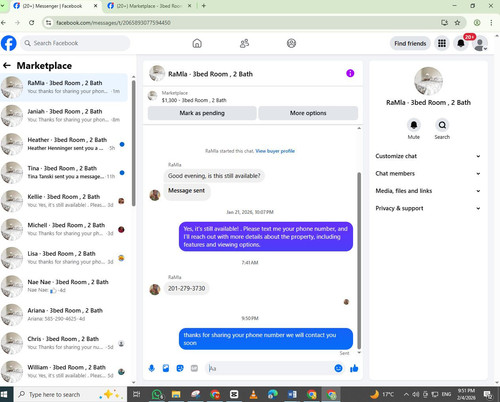Open the account profile avatar menu
This screenshot has width=500, height=402.
(480, 44)
